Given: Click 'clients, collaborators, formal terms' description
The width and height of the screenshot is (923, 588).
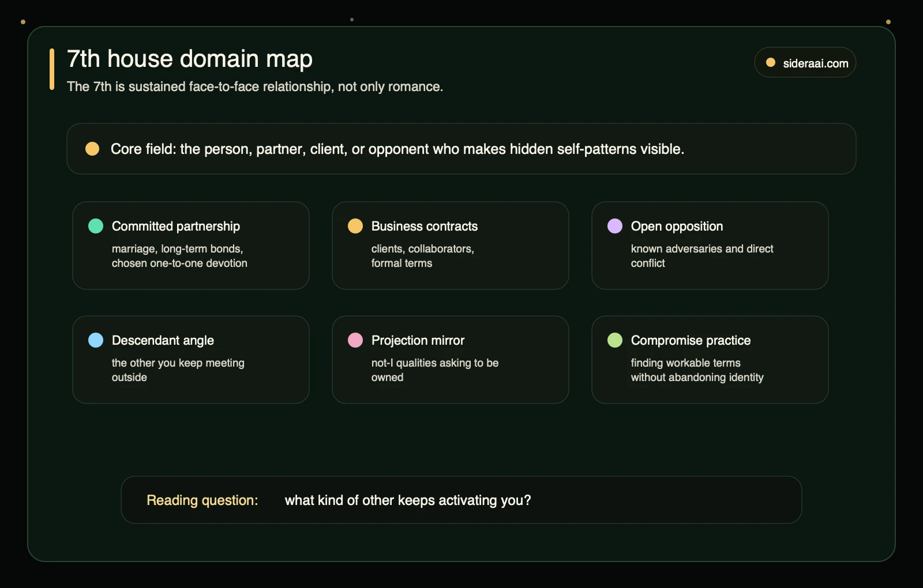Looking at the screenshot, I should point(423,256).
